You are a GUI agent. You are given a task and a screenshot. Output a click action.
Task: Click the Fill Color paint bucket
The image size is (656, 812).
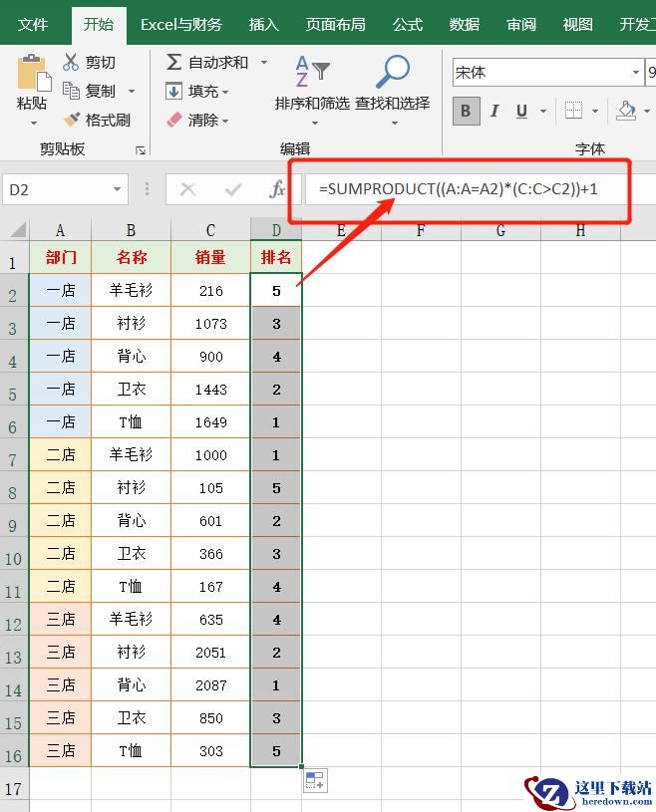click(626, 111)
